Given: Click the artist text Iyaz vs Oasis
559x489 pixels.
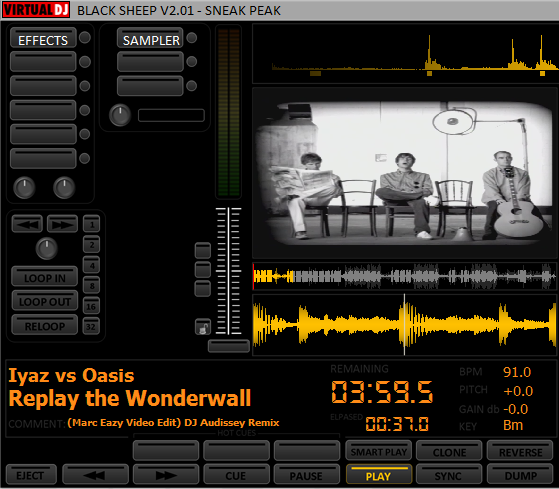Looking at the screenshot, I should point(71,375).
